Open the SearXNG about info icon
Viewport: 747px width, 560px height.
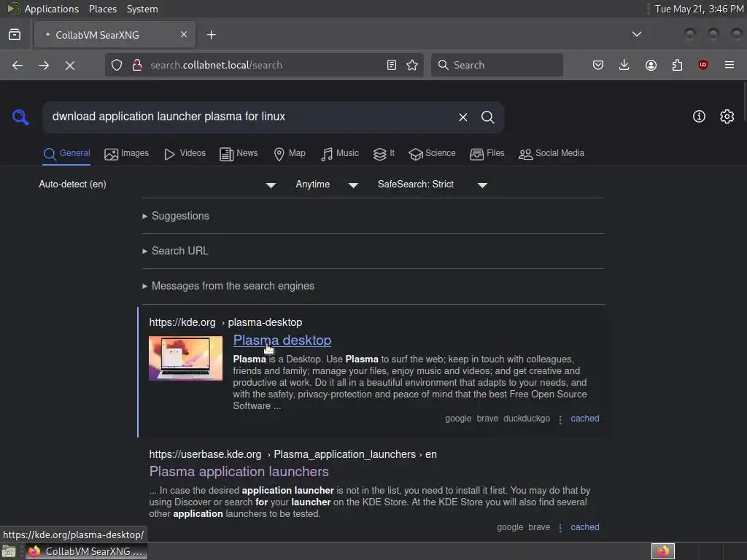pyautogui.click(x=699, y=117)
